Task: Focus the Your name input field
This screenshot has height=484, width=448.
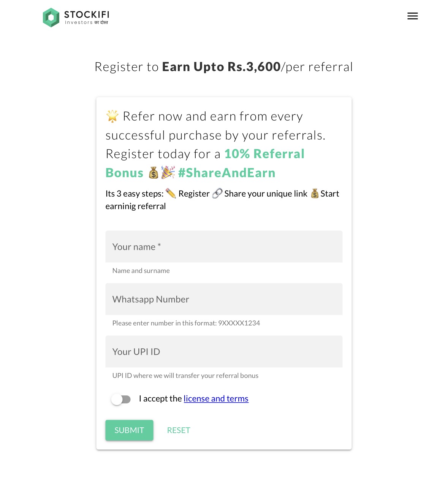Action: tap(224, 247)
